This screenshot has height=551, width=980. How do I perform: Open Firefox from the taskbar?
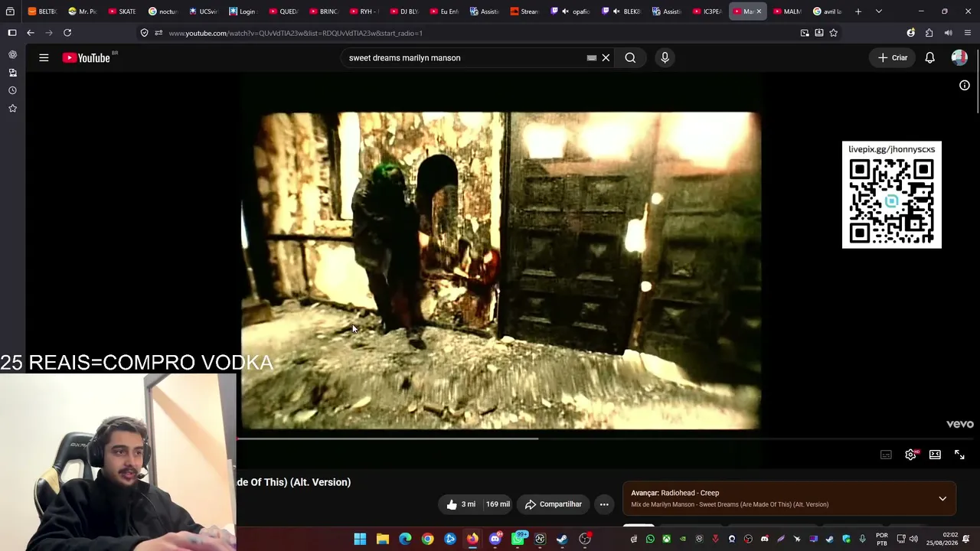click(472, 539)
